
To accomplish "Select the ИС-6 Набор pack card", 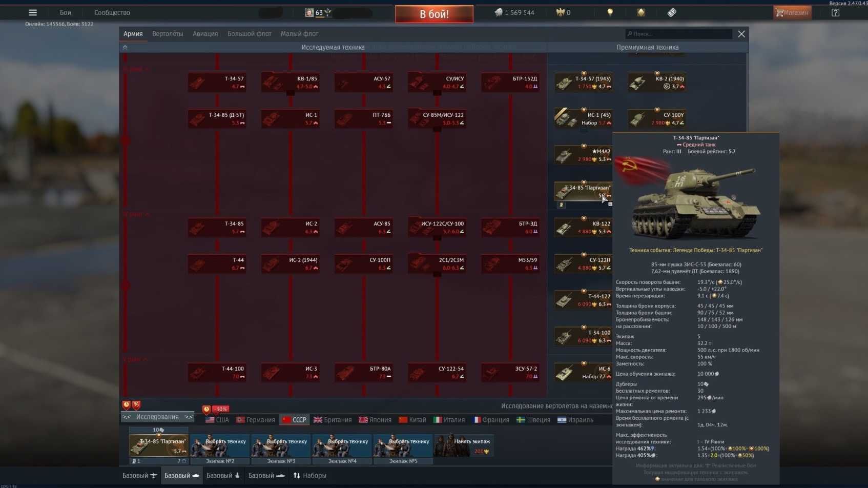I will (x=584, y=373).
